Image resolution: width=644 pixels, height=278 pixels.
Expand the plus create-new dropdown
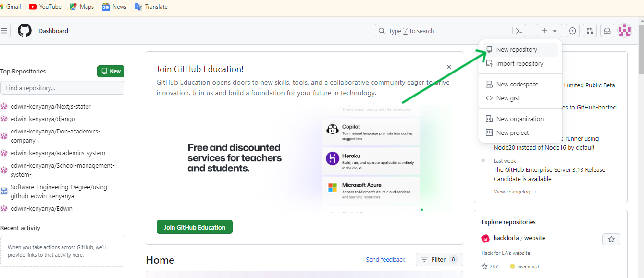coord(549,31)
